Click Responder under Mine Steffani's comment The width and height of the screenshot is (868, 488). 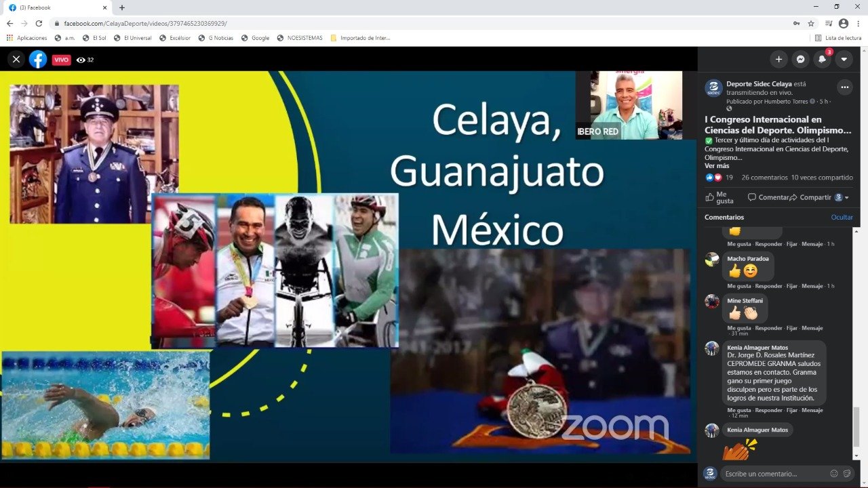pos(768,328)
